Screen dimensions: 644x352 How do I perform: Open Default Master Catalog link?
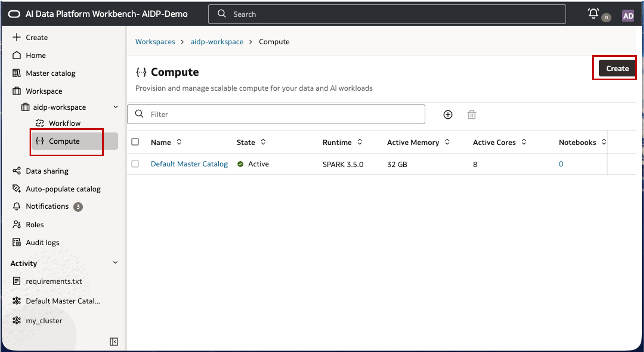(x=189, y=164)
